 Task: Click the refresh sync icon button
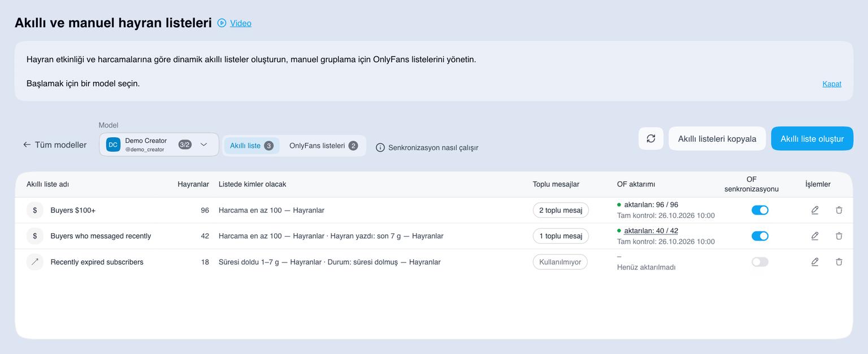651,138
